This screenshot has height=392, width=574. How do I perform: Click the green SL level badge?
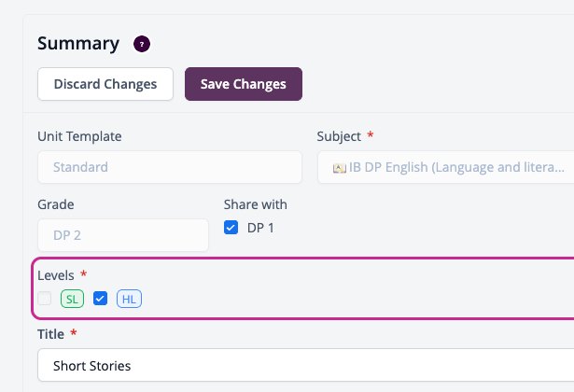[72, 299]
